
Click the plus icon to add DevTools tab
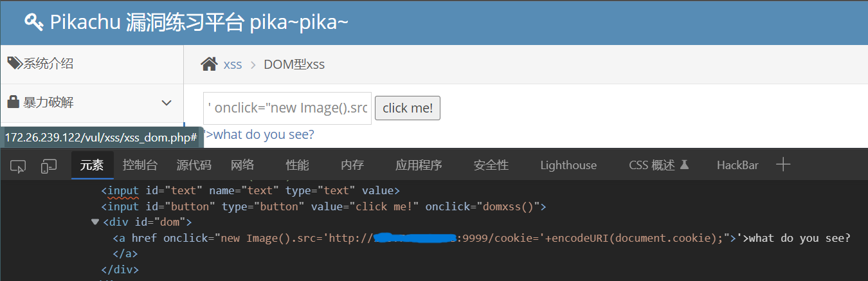(x=782, y=165)
